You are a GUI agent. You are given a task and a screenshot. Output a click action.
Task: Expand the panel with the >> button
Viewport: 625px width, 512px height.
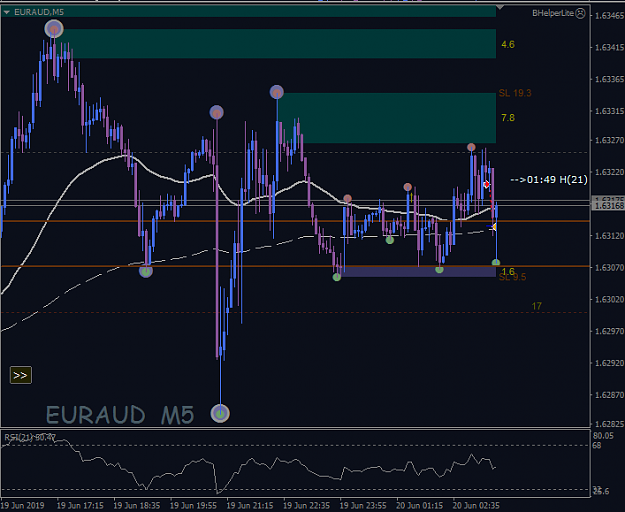pos(20,375)
